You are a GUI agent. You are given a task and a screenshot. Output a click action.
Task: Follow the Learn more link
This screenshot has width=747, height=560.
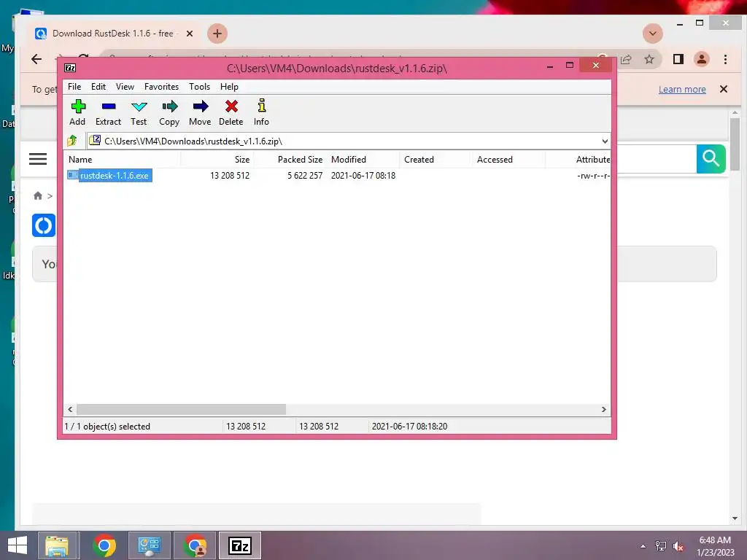pos(682,89)
